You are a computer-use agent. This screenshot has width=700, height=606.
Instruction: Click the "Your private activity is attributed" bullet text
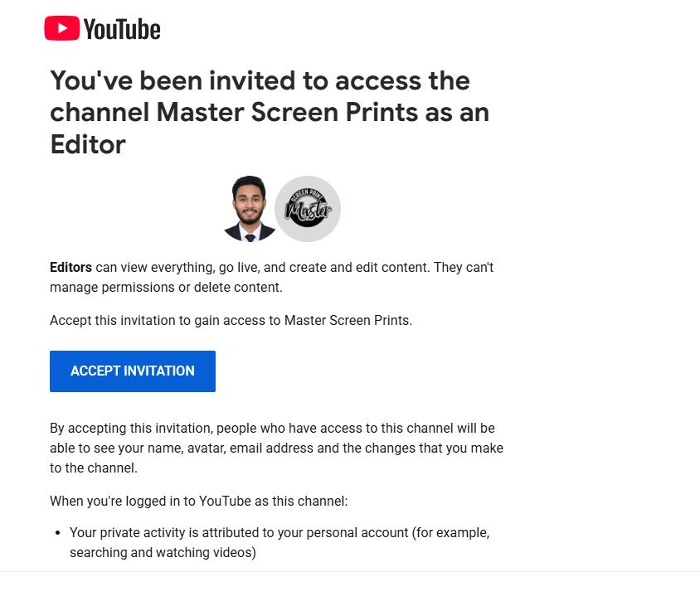pyautogui.click(x=280, y=533)
